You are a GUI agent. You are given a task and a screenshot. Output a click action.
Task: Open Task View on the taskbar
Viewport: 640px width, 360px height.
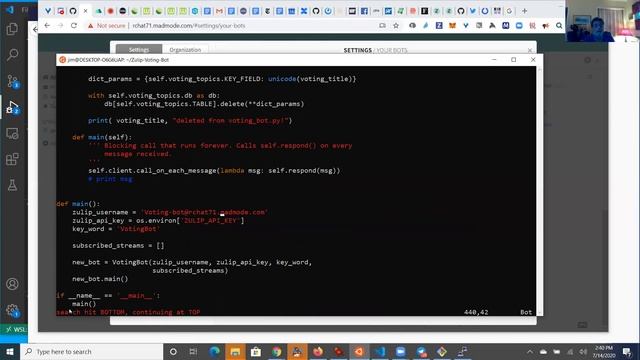pyautogui.click(x=193, y=351)
